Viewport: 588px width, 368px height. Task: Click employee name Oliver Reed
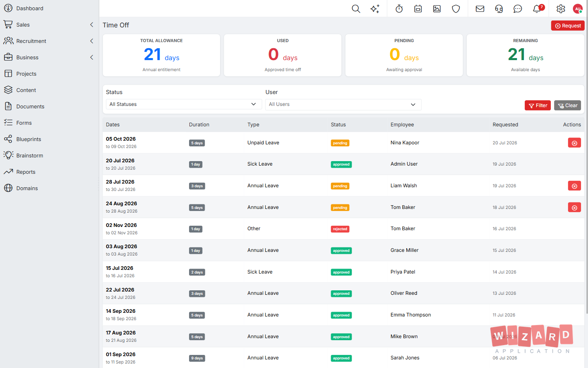coord(404,293)
